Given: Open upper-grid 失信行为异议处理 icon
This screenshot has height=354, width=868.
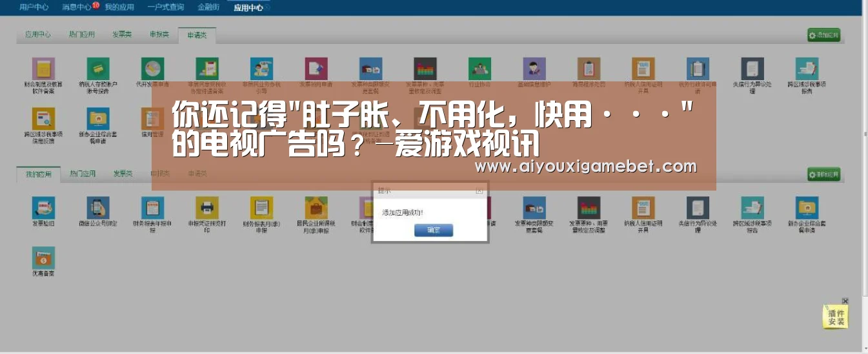Looking at the screenshot, I should (x=752, y=68).
